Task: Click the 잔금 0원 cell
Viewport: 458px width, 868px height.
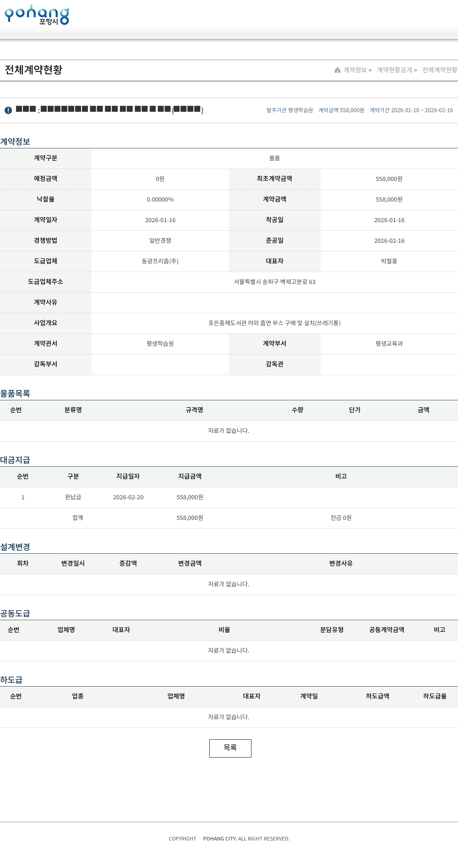Action: pos(341,518)
